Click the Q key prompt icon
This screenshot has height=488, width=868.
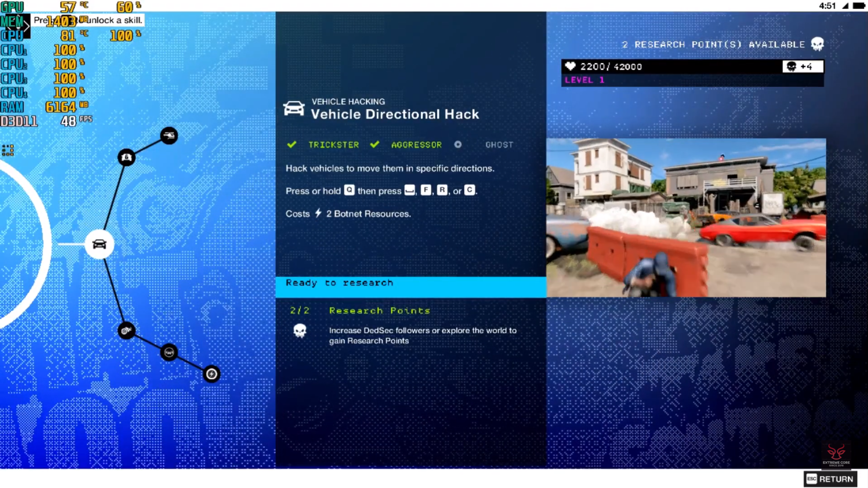tap(349, 190)
